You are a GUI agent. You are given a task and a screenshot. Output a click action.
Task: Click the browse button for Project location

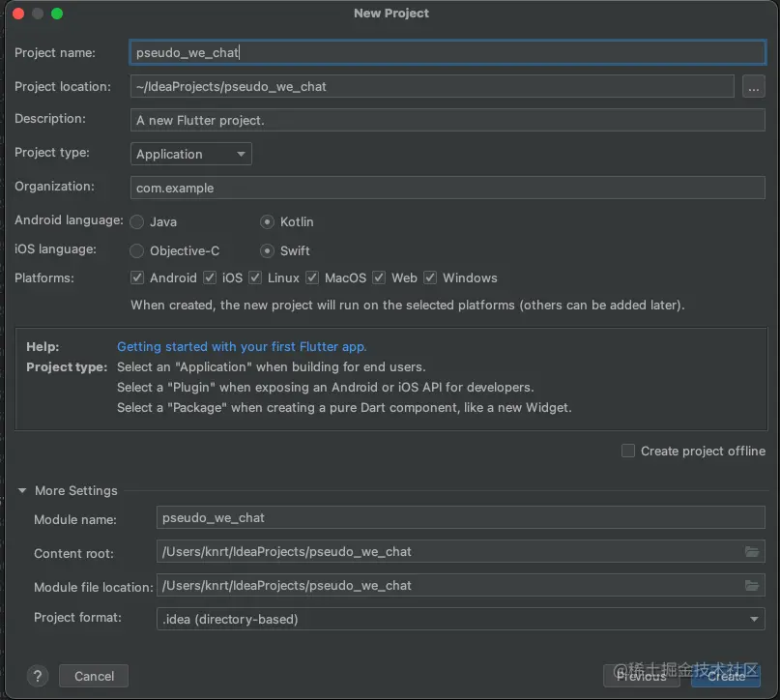pos(754,87)
